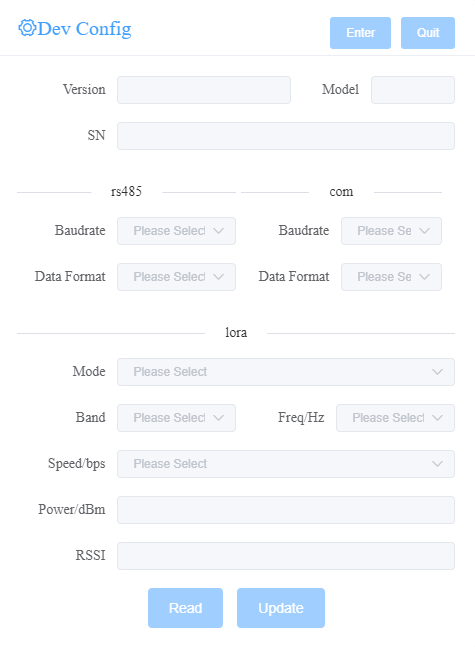Select the Band dropdown
The image size is (475, 647).
176,418
